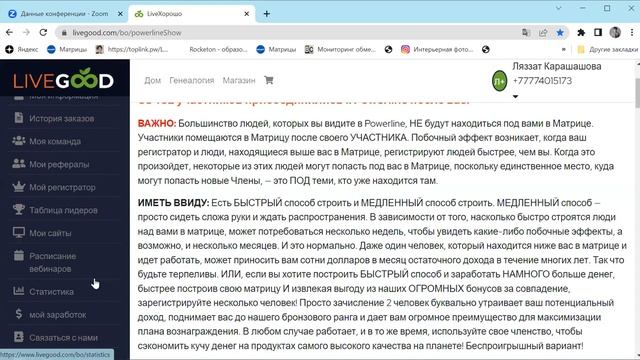Open the monitor icon for Мои сайты
This screenshot has height=360, width=640.
pyautogui.click(x=19, y=233)
